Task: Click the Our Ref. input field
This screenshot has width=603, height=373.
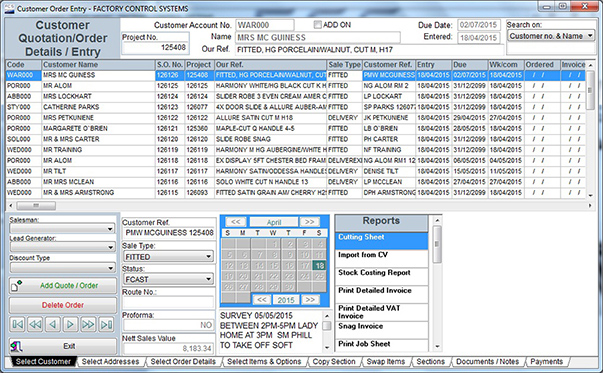Action: pos(369,50)
